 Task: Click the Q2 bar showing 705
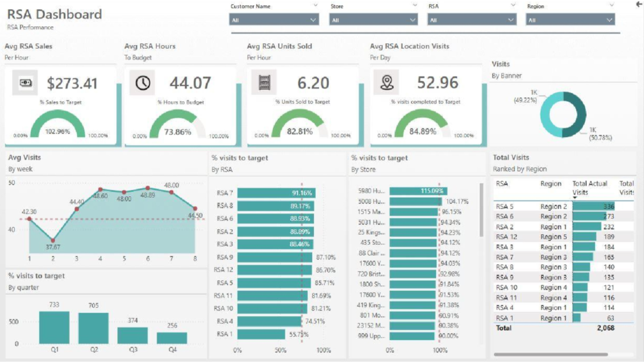click(x=94, y=328)
